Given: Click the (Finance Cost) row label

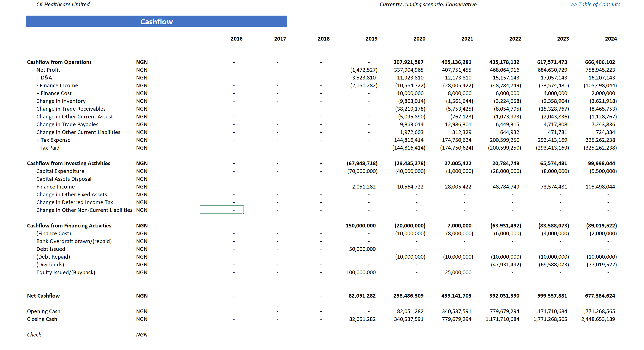Looking at the screenshot, I should click(x=54, y=233).
